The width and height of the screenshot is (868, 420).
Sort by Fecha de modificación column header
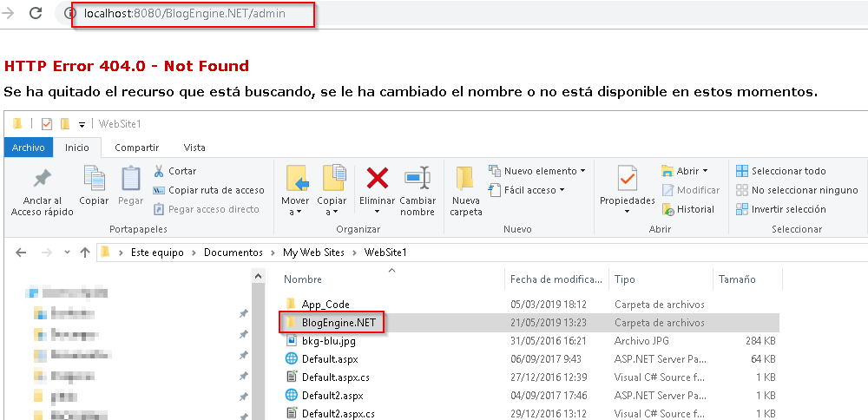[x=557, y=279]
